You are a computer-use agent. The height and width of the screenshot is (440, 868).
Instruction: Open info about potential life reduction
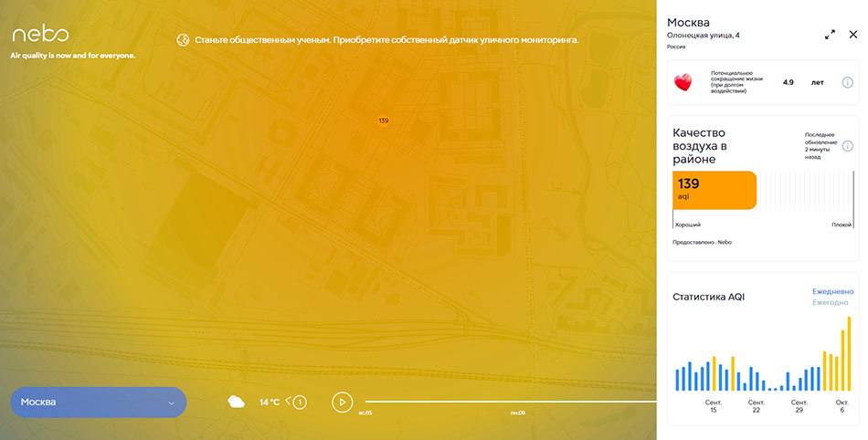847,82
